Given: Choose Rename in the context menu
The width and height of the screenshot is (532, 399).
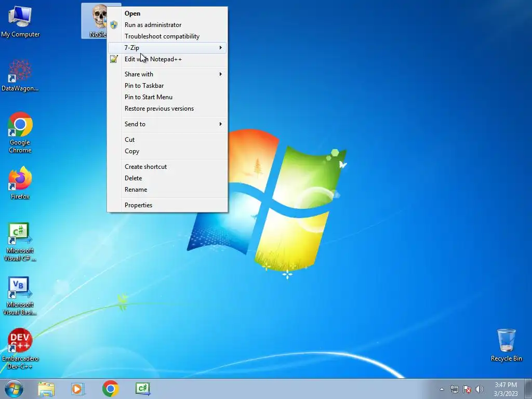Looking at the screenshot, I should pyautogui.click(x=167, y=190).
